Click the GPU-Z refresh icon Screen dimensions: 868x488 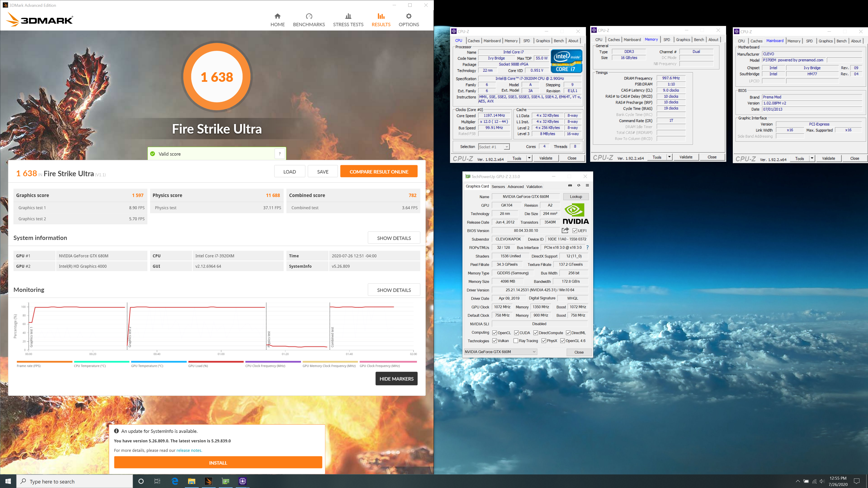579,185
